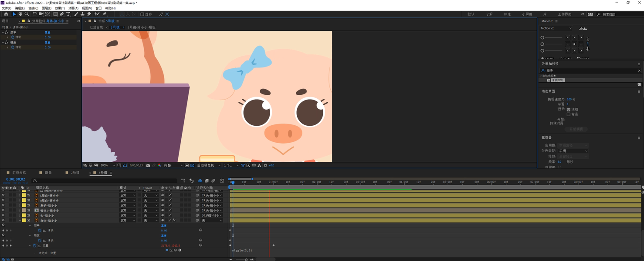Hide layer 25 L眼白-猪小小 eye toggle
Image resolution: width=644 pixels, height=261 pixels.
pyautogui.click(x=3, y=195)
